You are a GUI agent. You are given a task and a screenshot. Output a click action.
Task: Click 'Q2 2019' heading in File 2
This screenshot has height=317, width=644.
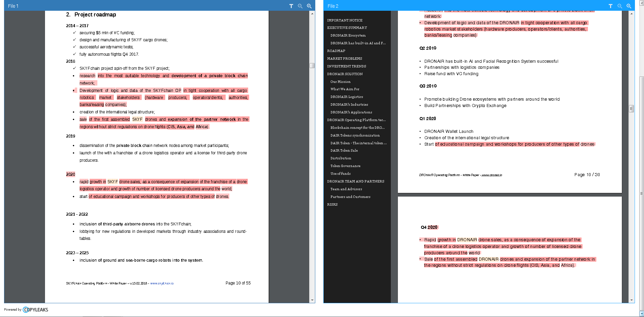[428, 48]
